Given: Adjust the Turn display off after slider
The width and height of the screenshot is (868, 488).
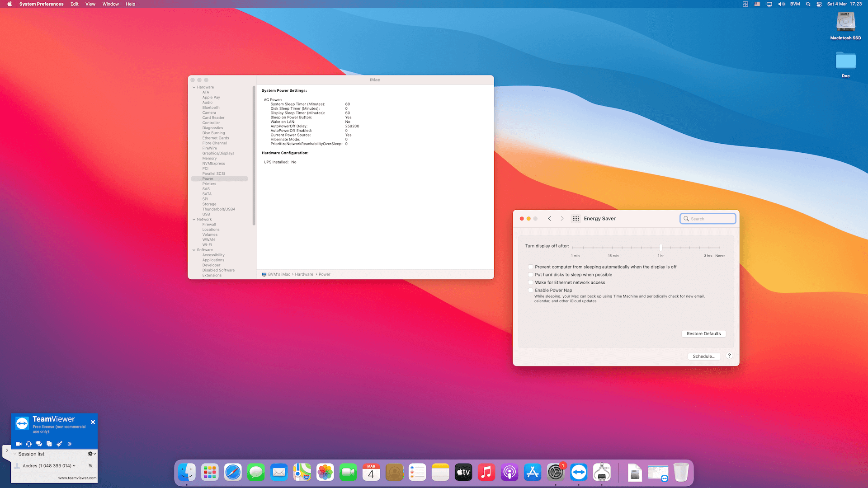Looking at the screenshot, I should click(660, 248).
